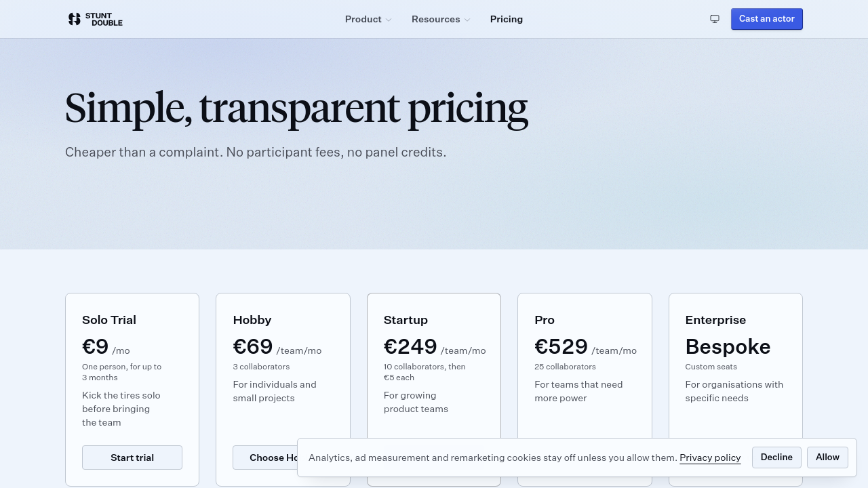Click the Hobby plan title
Image resolution: width=868 pixels, height=488 pixels.
252,320
